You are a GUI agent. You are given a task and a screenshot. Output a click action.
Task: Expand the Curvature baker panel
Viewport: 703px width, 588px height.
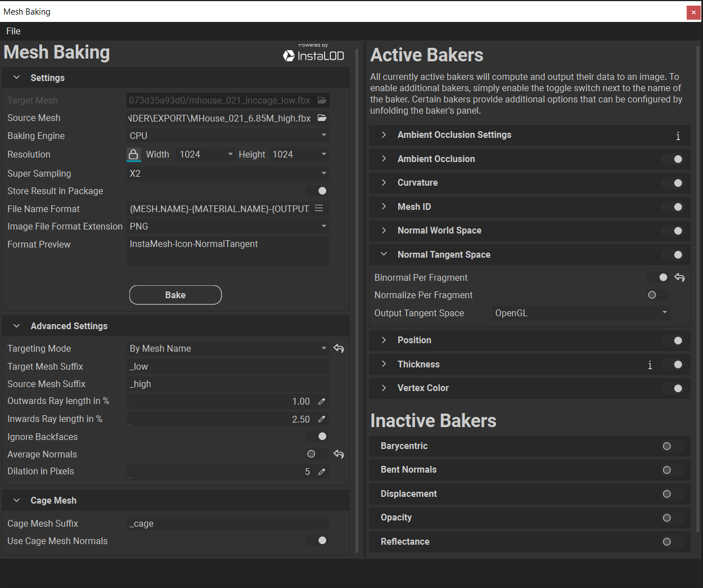pos(384,183)
